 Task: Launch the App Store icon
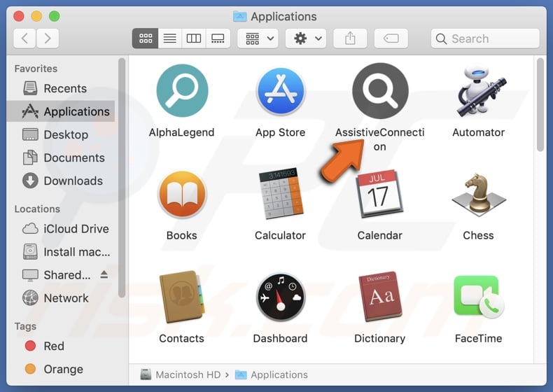pyautogui.click(x=281, y=91)
